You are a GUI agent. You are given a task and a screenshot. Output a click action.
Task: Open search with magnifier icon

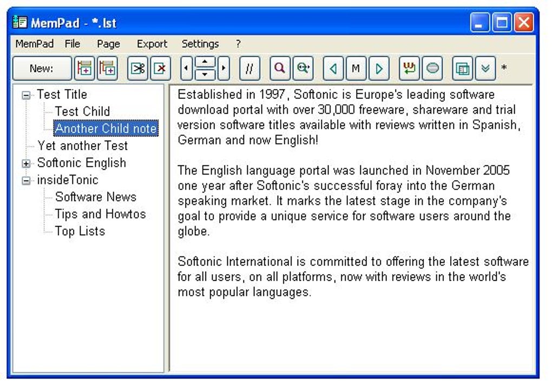click(x=280, y=68)
